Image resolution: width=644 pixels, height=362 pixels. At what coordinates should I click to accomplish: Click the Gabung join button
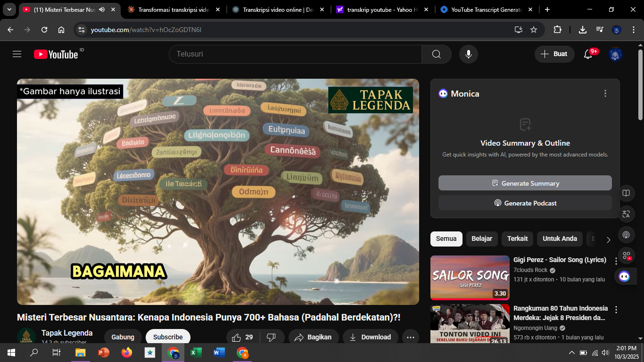point(123,337)
